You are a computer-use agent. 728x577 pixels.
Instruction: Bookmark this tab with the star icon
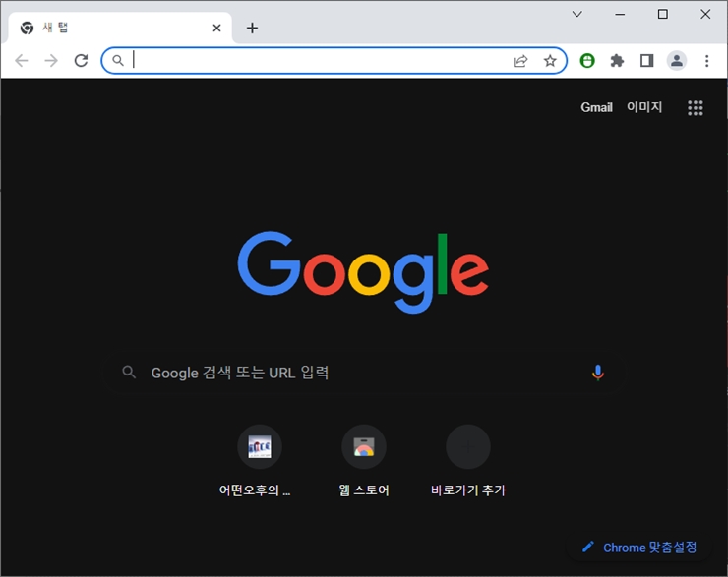click(x=550, y=61)
